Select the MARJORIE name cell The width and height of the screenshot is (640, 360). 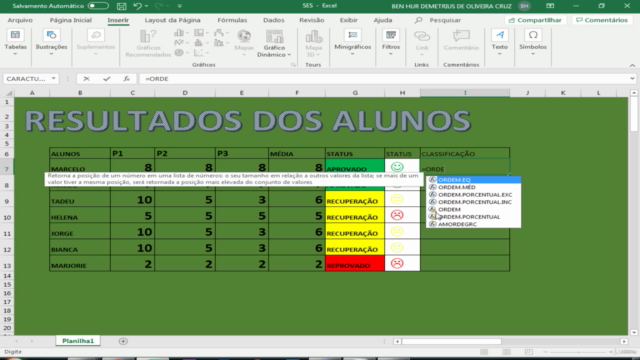[x=80, y=263]
